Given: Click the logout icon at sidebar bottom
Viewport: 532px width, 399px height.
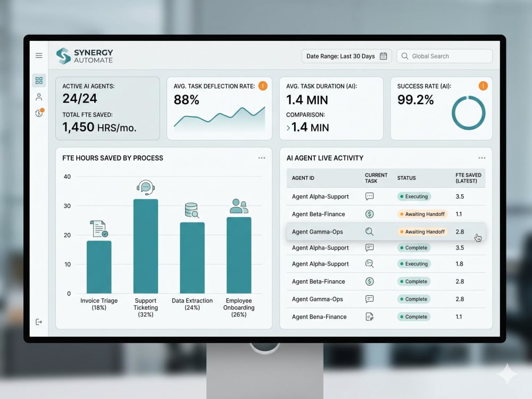Looking at the screenshot, I should (x=39, y=322).
